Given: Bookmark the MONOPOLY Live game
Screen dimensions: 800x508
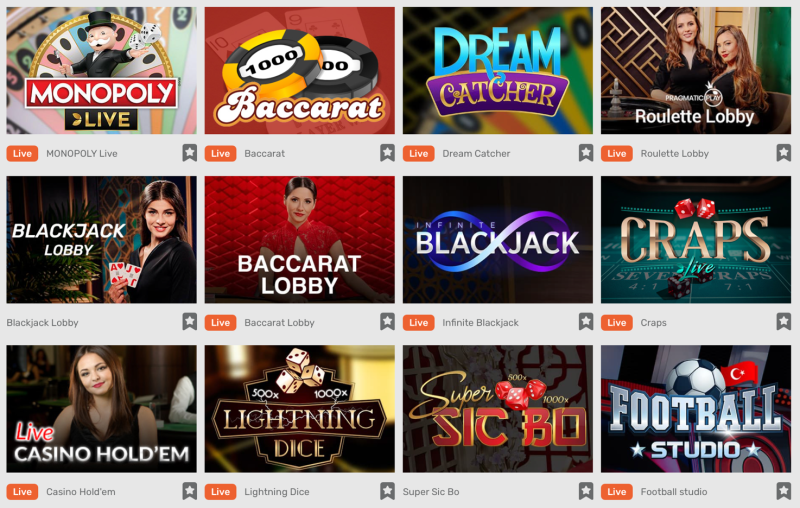Looking at the screenshot, I should (x=190, y=153).
